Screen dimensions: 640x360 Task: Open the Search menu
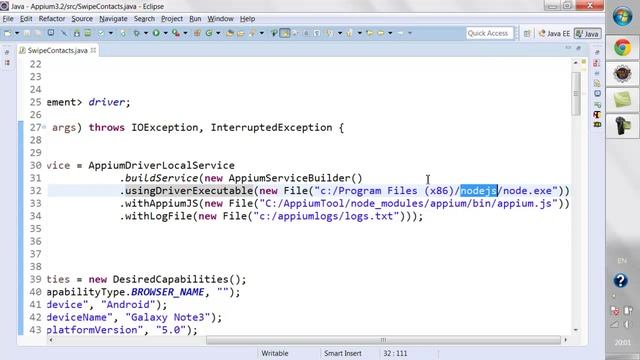[x=144, y=19]
